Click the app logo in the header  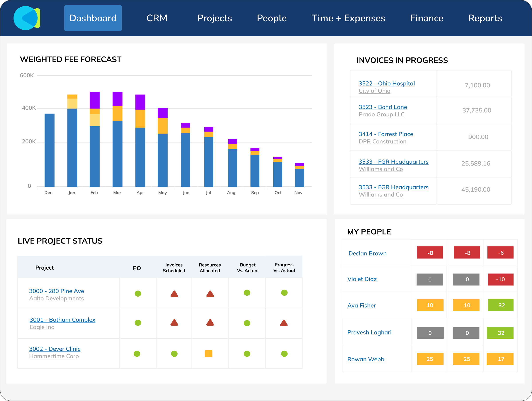click(x=26, y=18)
